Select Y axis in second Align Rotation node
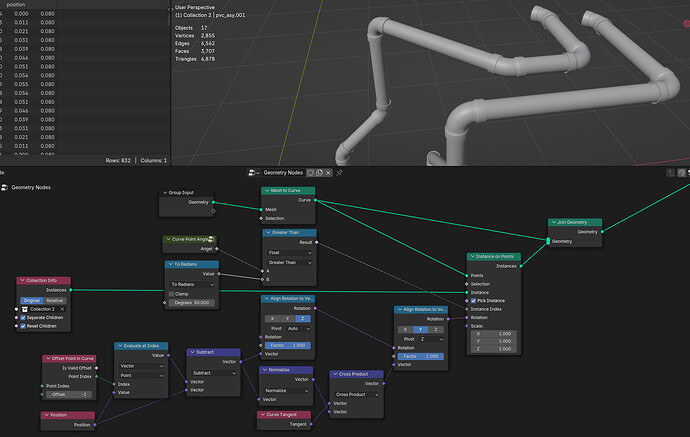This screenshot has height=437, width=690. [x=420, y=330]
